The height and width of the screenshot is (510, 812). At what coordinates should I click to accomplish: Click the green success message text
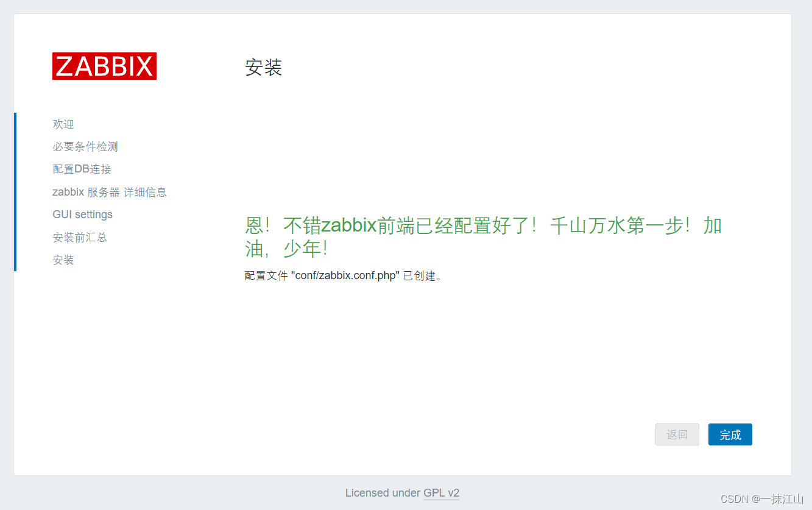pos(483,237)
